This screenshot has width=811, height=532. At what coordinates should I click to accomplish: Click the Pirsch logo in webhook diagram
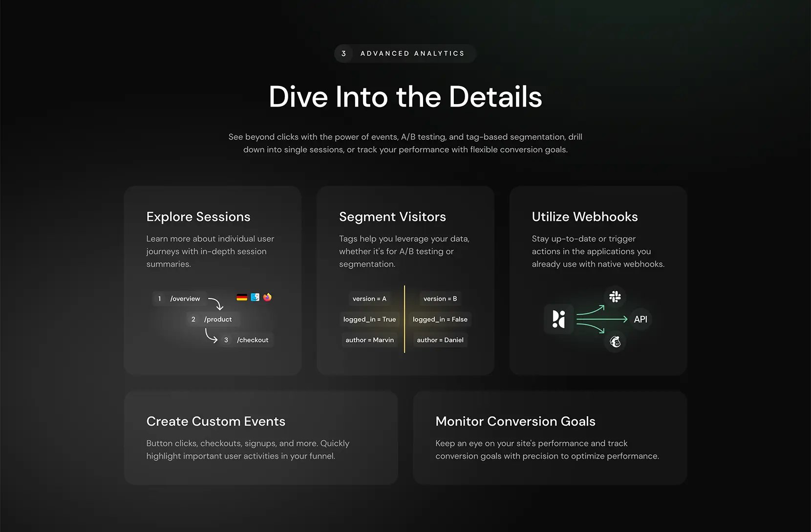tap(558, 319)
